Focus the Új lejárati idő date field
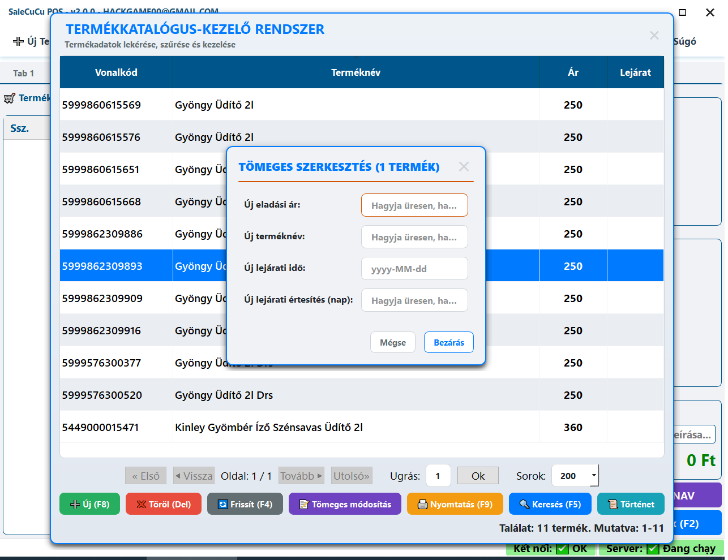The height and width of the screenshot is (560, 728). pos(414,269)
